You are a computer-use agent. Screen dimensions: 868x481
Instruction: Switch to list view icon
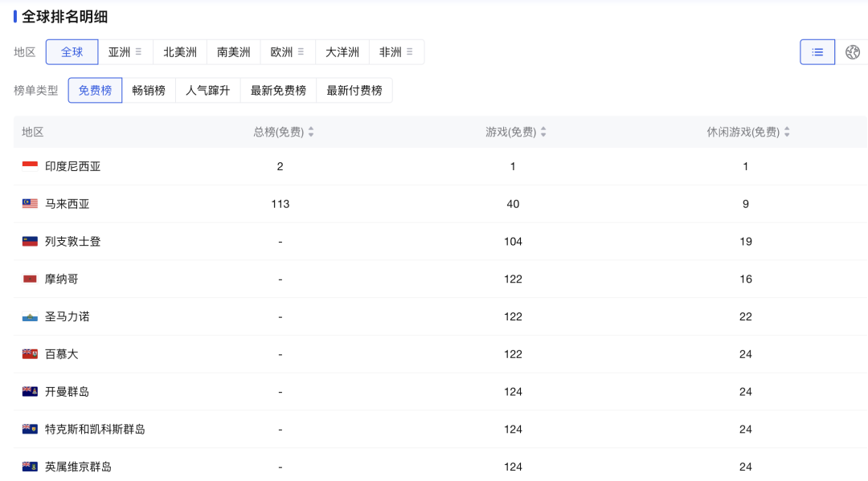pos(817,52)
